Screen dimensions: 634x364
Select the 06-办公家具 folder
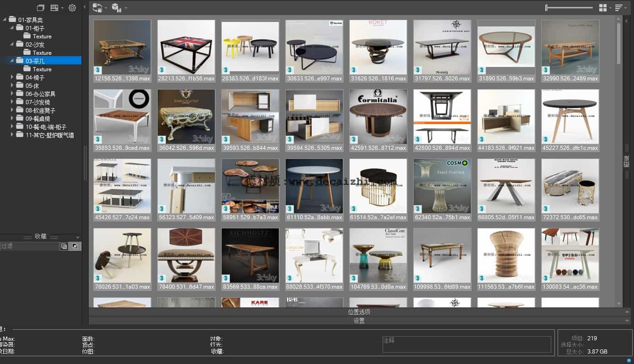coord(40,94)
